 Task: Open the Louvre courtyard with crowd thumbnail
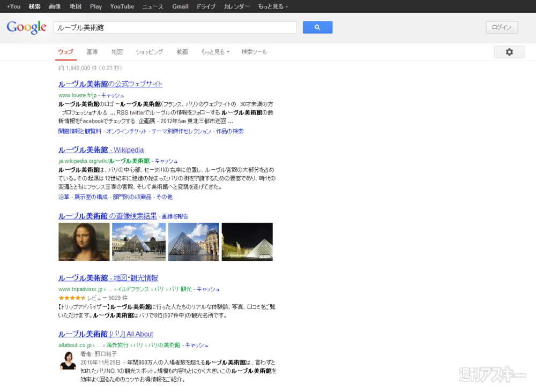[x=139, y=242]
